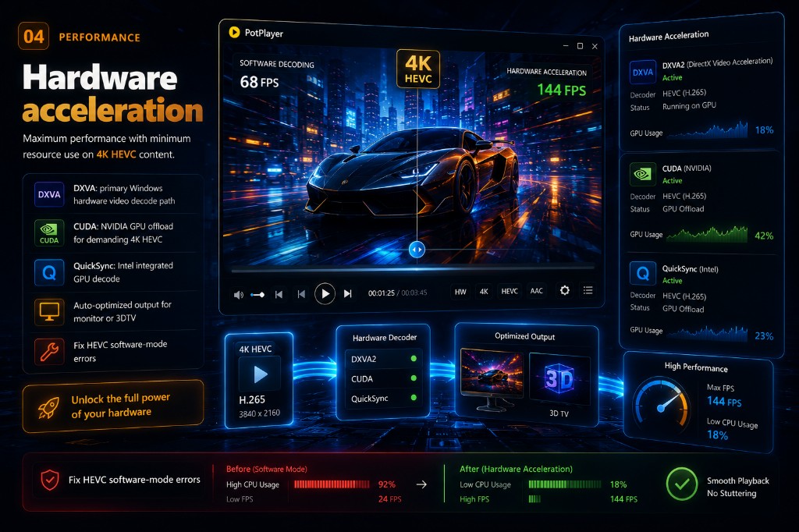Step back one frame button
This screenshot has width=799, height=532.
302,294
